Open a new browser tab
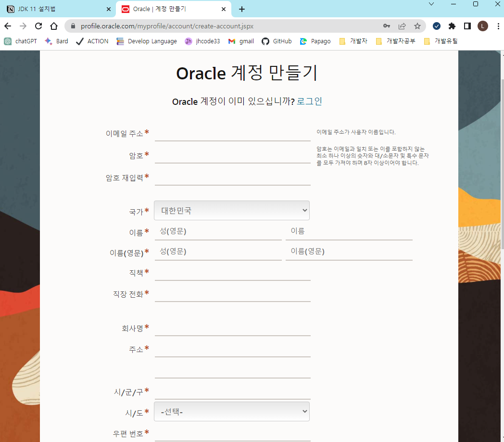This screenshot has height=442, width=504. click(242, 9)
